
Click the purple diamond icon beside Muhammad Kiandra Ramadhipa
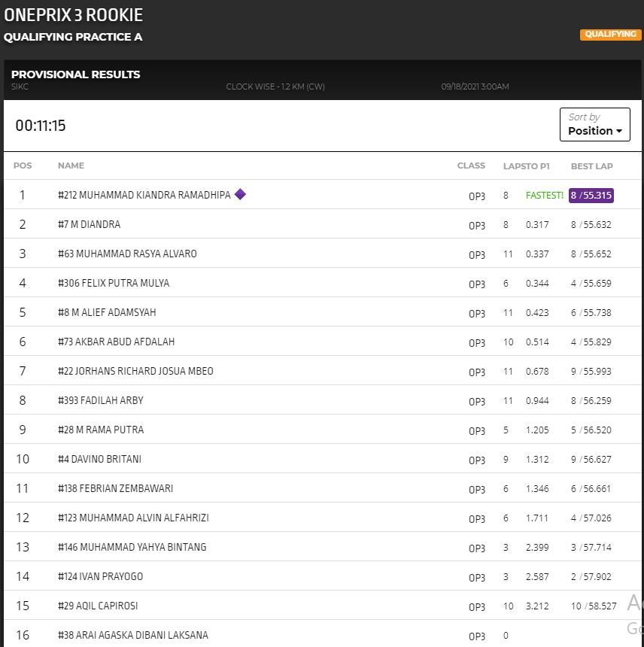click(240, 194)
